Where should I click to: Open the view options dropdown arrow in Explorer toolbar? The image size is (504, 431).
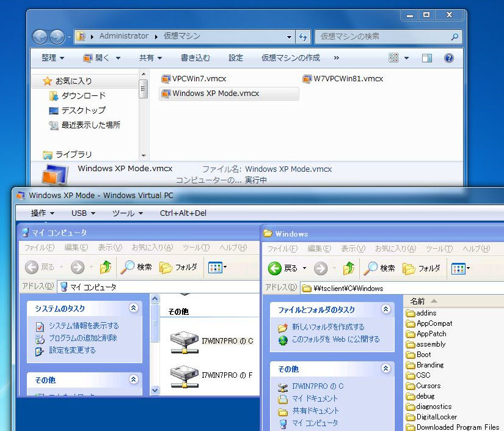click(406, 58)
